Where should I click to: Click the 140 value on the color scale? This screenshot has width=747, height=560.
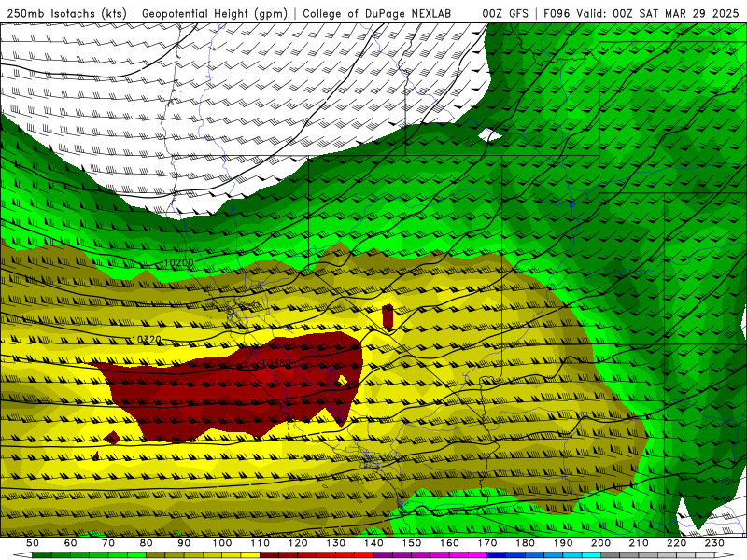click(373, 543)
